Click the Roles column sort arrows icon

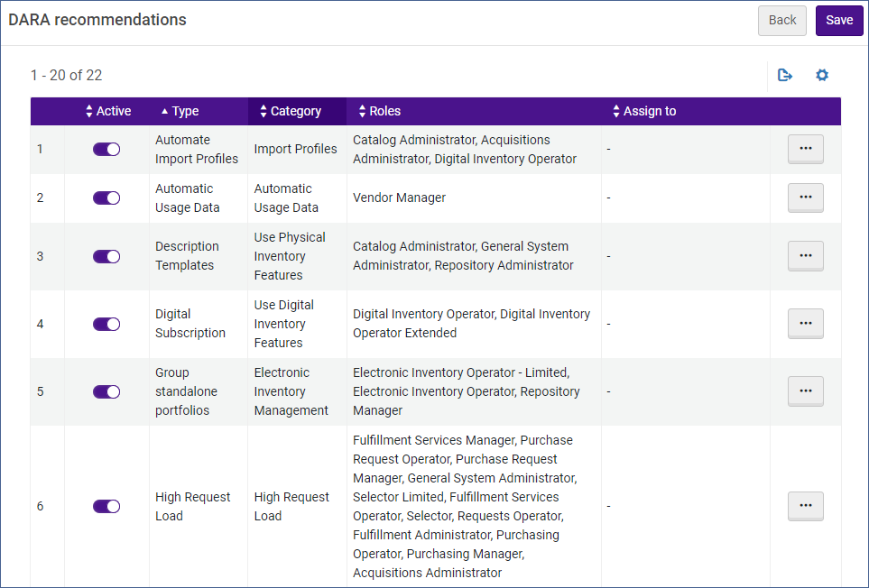(362, 111)
